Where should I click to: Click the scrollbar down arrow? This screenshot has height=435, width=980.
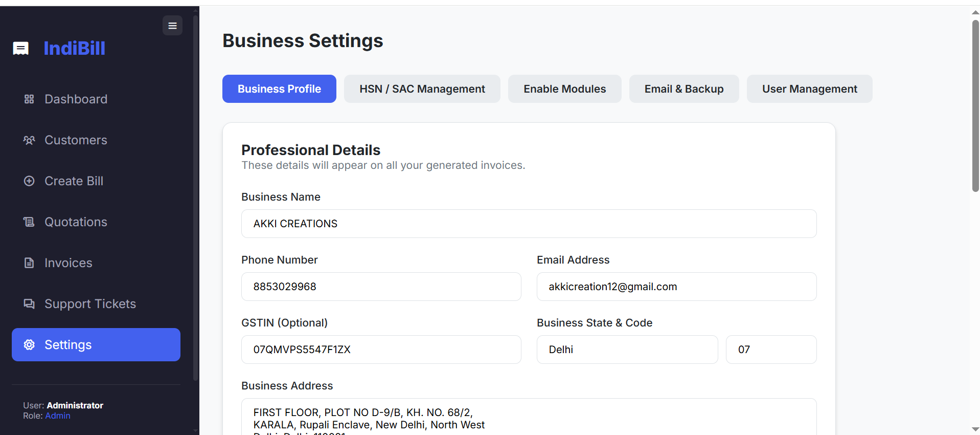pos(974,429)
